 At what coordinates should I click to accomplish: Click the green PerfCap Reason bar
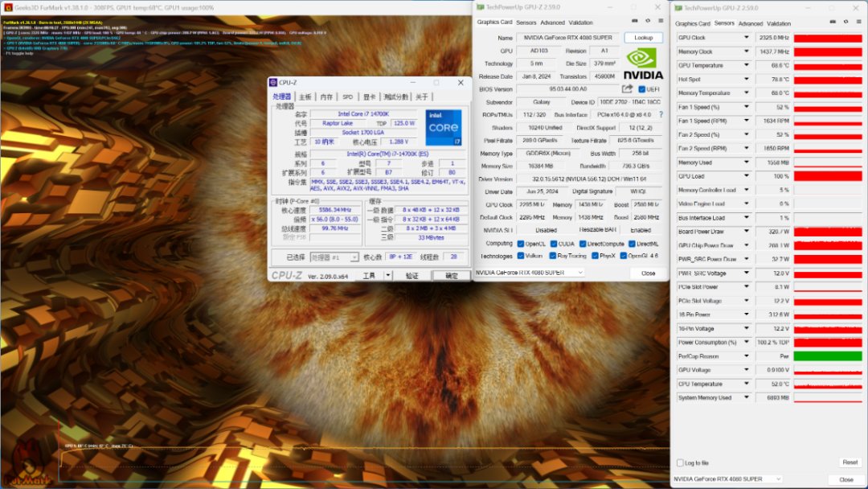pyautogui.click(x=828, y=356)
